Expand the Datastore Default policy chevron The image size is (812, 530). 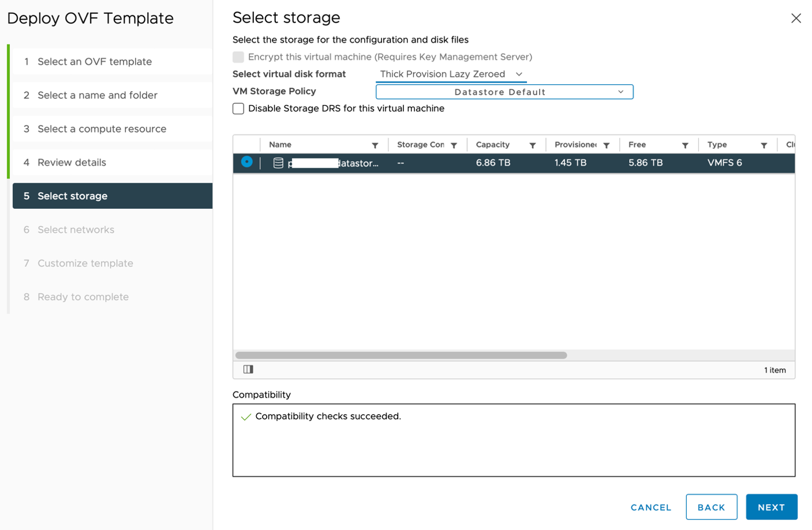click(x=622, y=92)
